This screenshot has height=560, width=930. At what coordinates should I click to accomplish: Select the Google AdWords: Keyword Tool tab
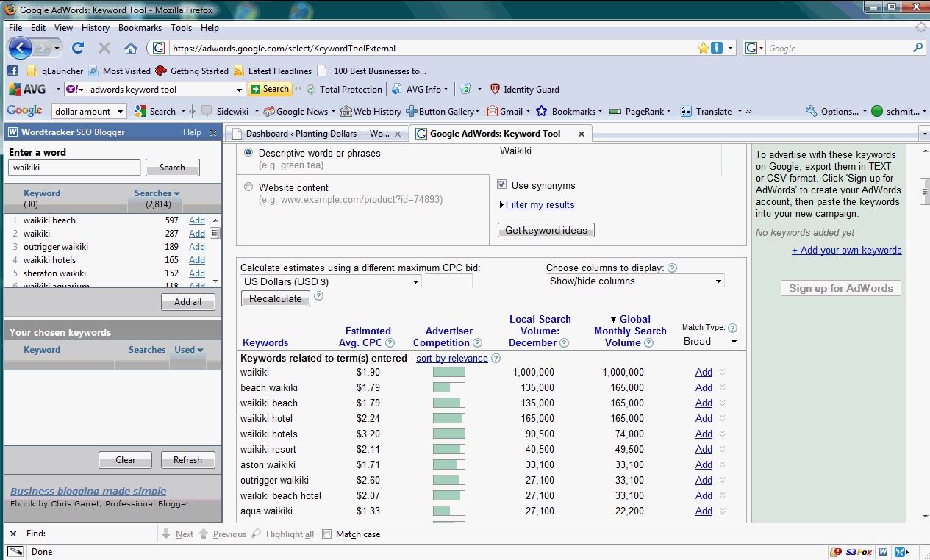[x=501, y=134]
